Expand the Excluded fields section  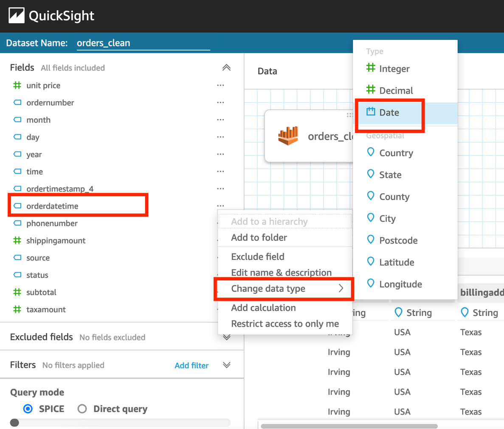point(227,337)
